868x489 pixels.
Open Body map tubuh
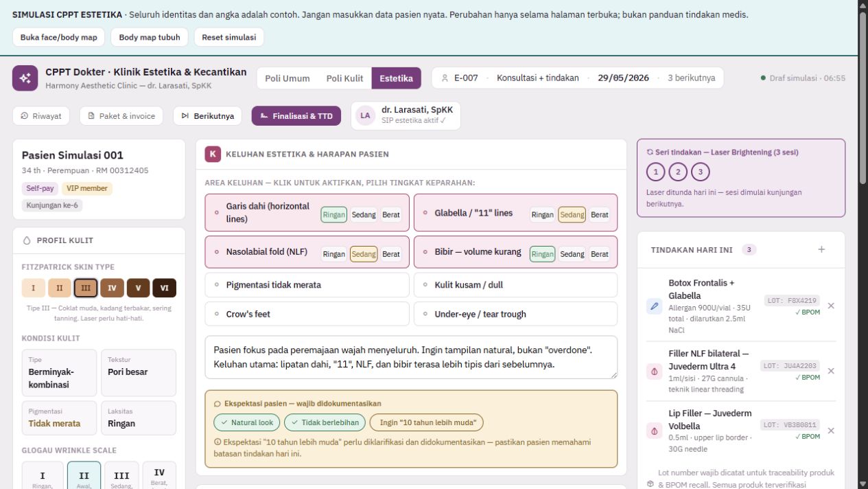tap(150, 37)
